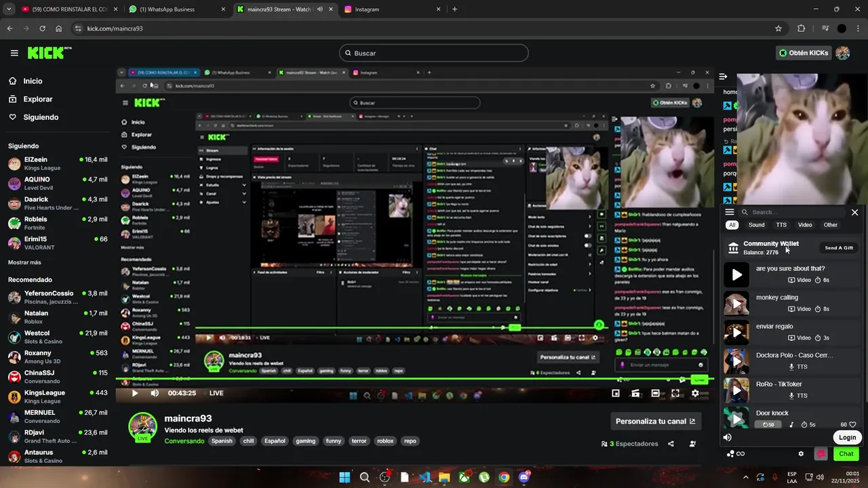Click the cast stream icon
Viewport: 868px width, 488px height.
(635, 393)
